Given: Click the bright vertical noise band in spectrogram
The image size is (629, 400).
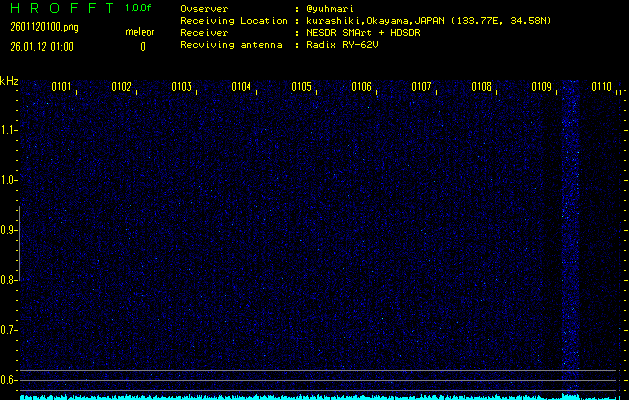Looking at the screenshot, I should coord(570,230).
